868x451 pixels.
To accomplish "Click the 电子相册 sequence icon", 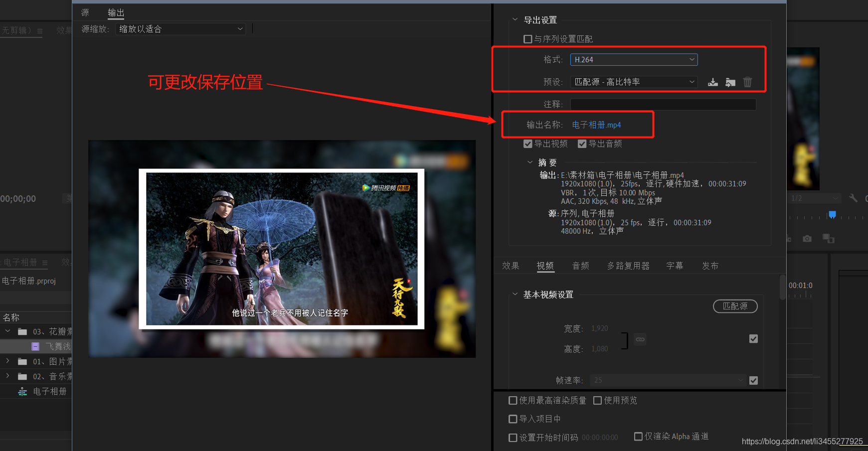I will point(22,392).
